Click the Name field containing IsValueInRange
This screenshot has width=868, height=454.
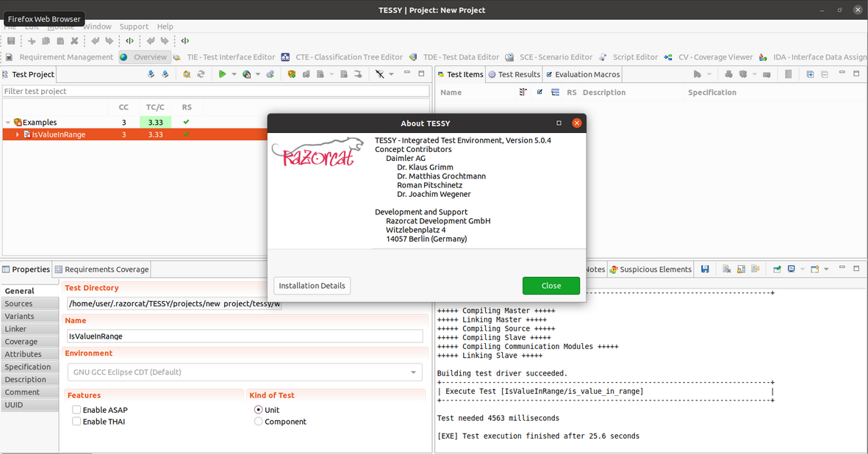(245, 336)
